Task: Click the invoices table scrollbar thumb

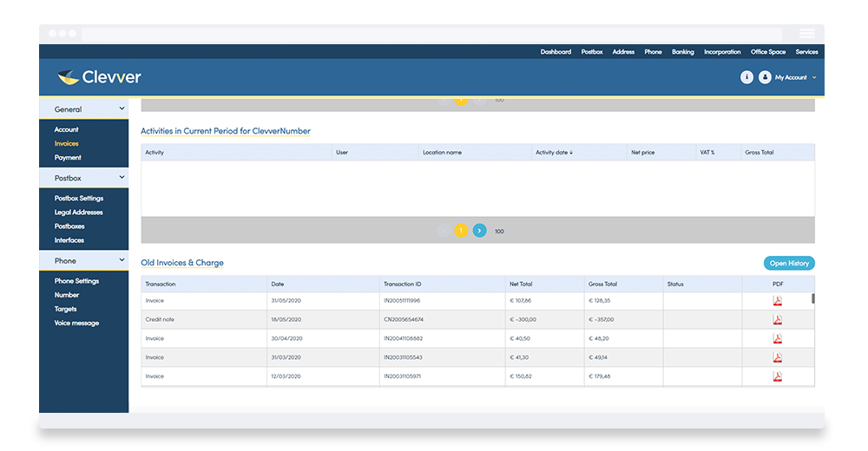Action: [x=812, y=298]
